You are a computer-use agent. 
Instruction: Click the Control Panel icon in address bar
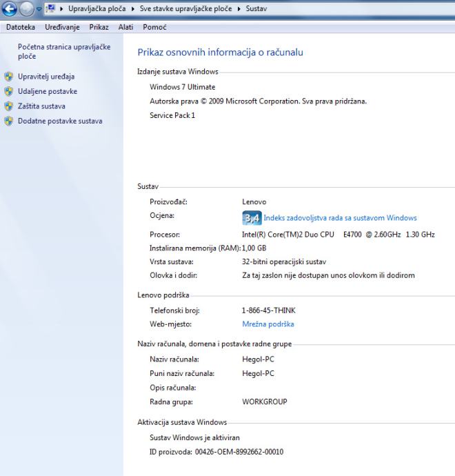[51, 8]
